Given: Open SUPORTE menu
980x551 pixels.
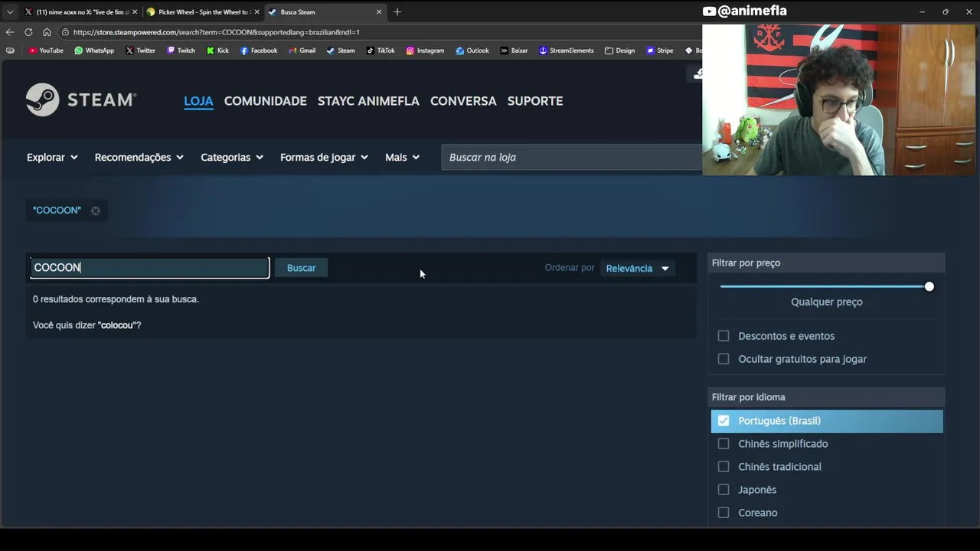Looking at the screenshot, I should 535,101.
